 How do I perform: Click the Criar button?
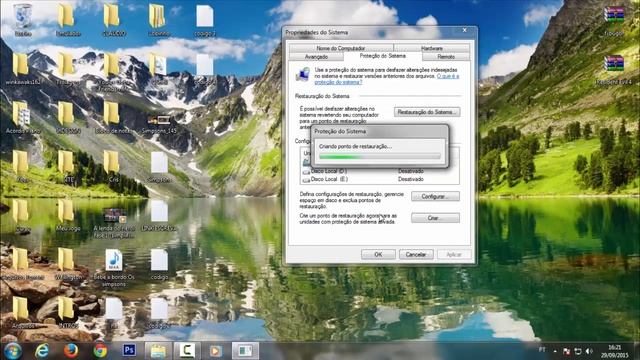tap(435, 218)
